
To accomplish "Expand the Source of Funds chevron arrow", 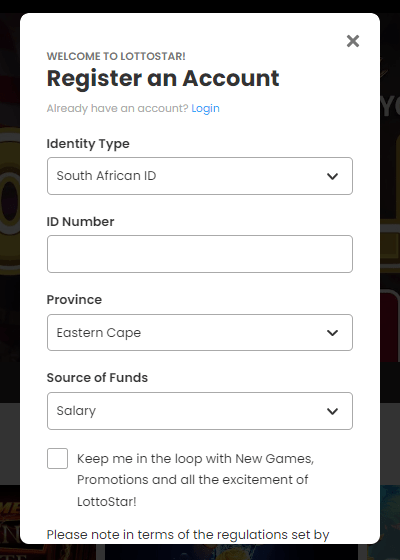I will pyautogui.click(x=332, y=411).
